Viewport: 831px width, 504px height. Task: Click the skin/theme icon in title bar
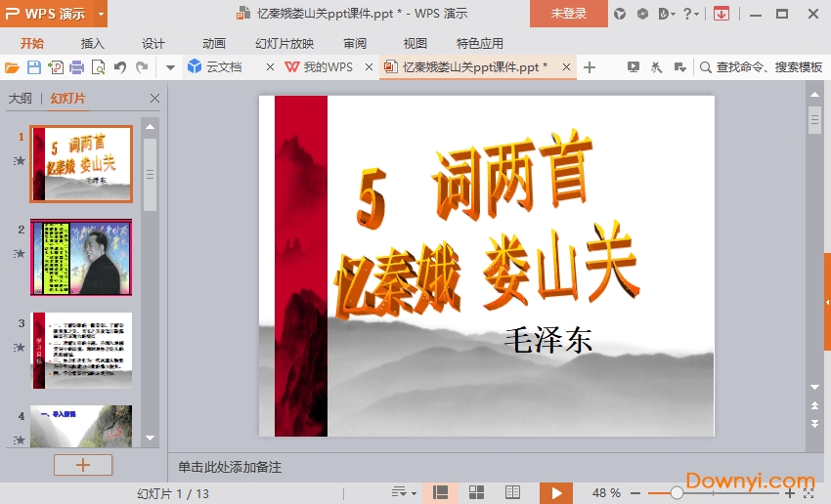(620, 14)
